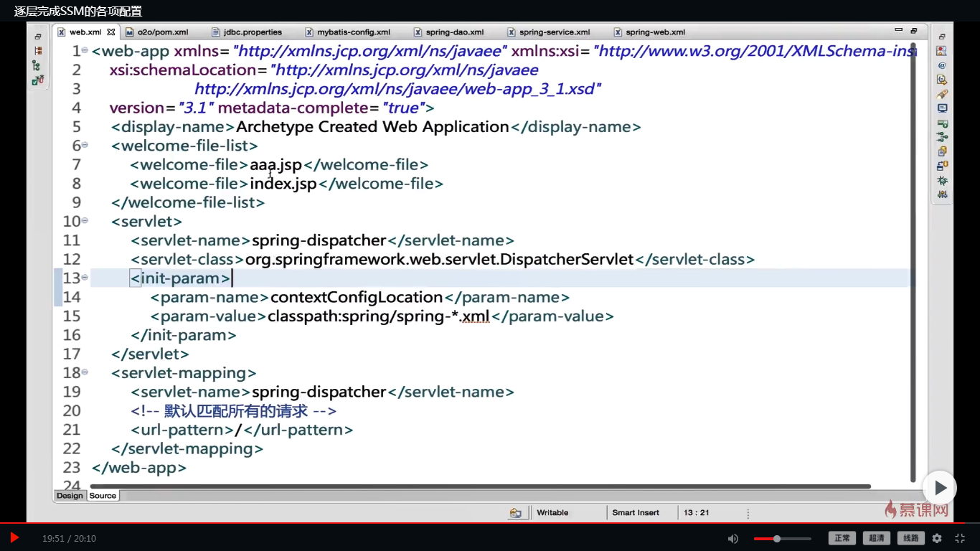Screen dimensions: 980x551
Task: Open video player settings gear
Action: click(937, 538)
